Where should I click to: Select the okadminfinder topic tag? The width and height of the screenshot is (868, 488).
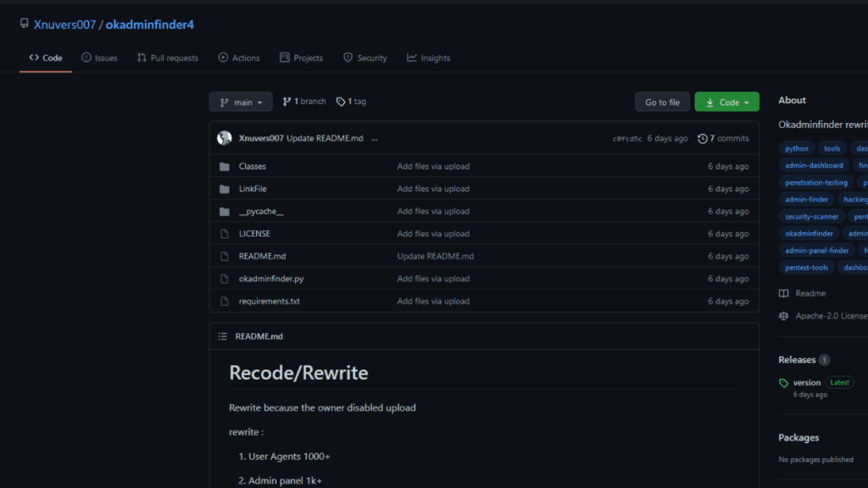(x=809, y=234)
